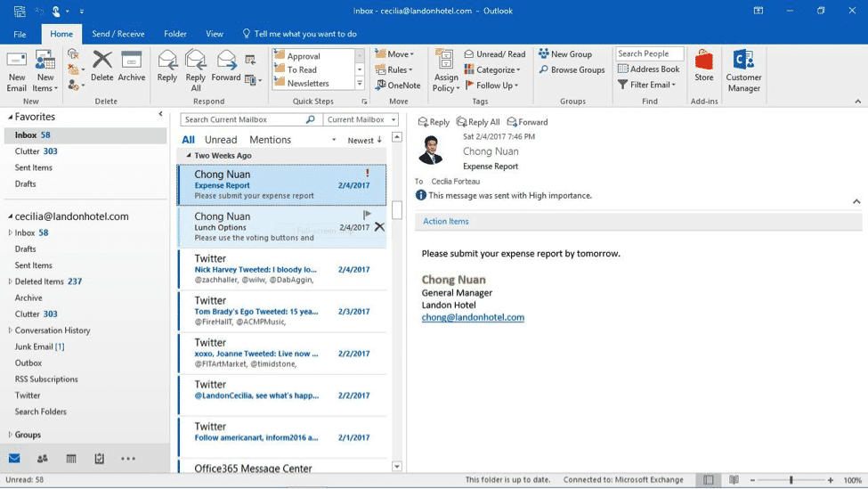Click Reply All in the ribbon
868x489 pixels.
(x=196, y=69)
